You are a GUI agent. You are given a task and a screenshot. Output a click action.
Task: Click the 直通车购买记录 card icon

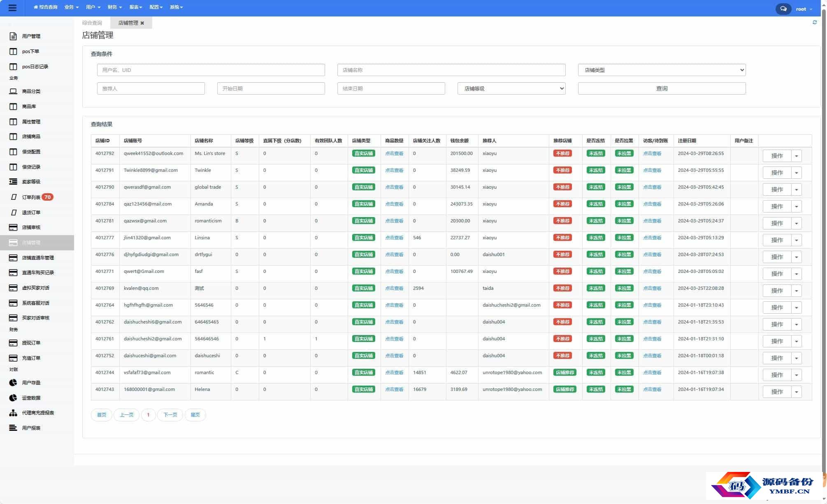pyautogui.click(x=13, y=273)
